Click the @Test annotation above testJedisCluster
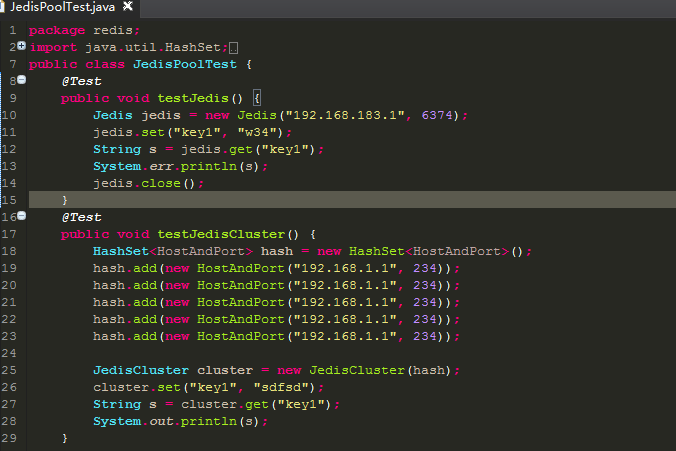Screen dimensions: 676x451 click(x=81, y=217)
